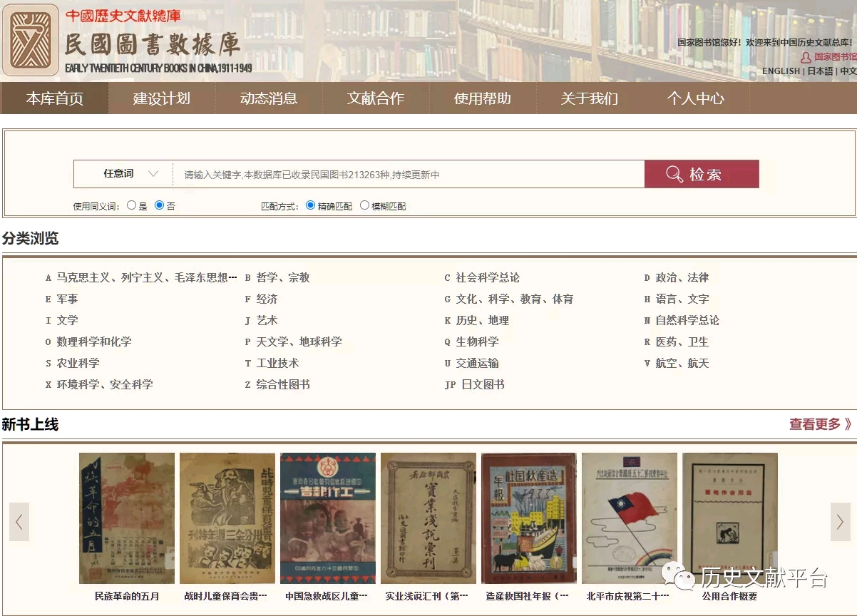Browse category X 环境科学、安全科学
The image size is (857, 616).
tap(99, 384)
